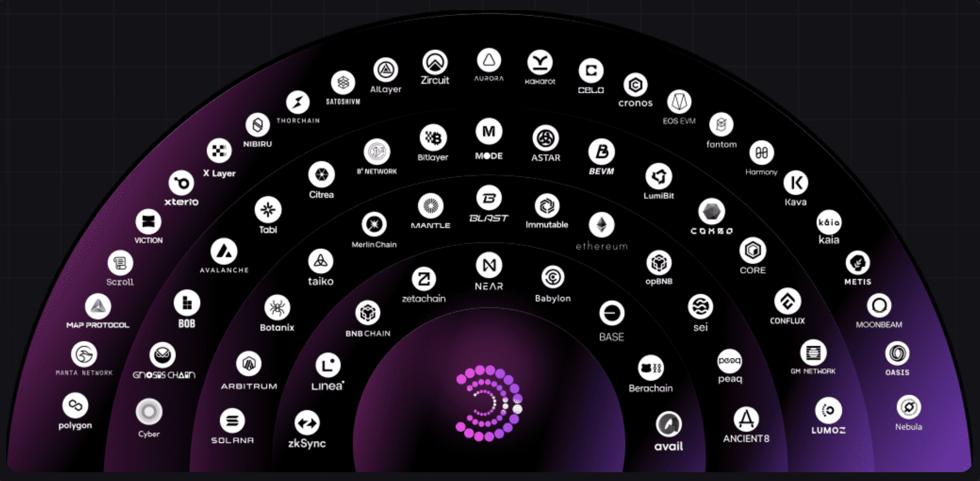980x481 pixels.
Task: Choose the Mantle sunburst icon
Action: pyautogui.click(x=430, y=205)
